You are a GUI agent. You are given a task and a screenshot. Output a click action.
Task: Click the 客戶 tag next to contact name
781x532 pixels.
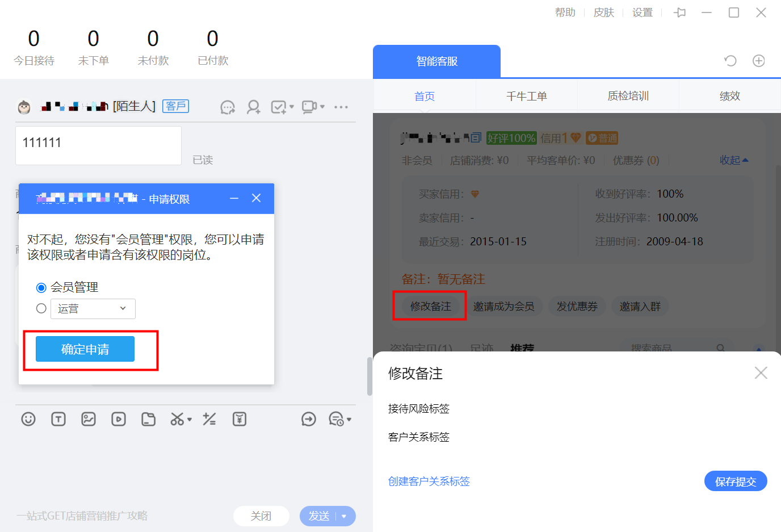click(x=176, y=106)
